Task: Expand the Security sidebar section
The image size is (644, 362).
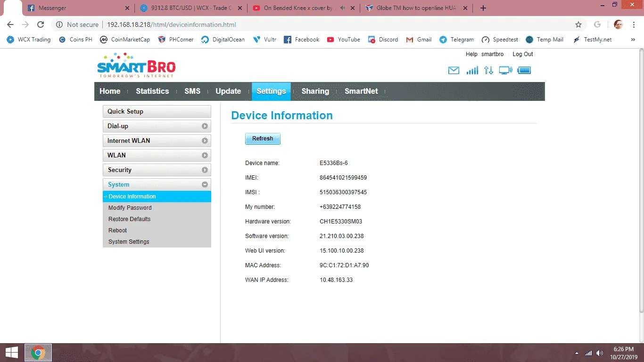Action: click(x=157, y=170)
